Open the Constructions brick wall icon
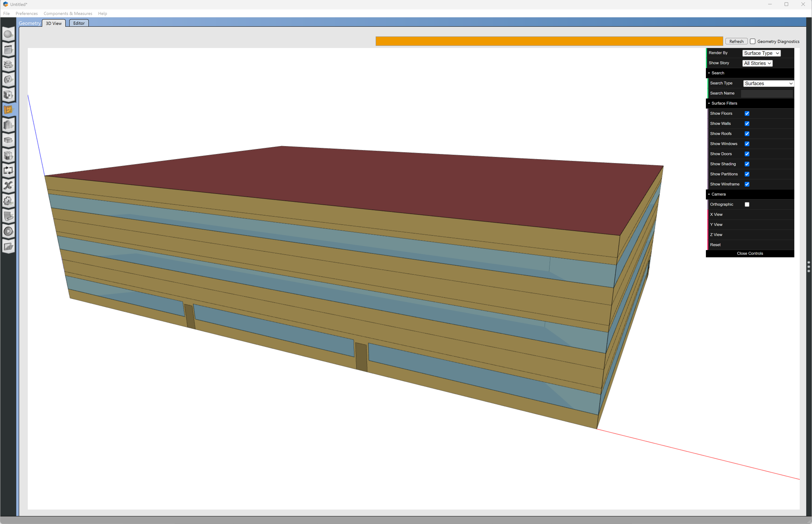Viewport: 812px width, 524px height. [x=8, y=65]
